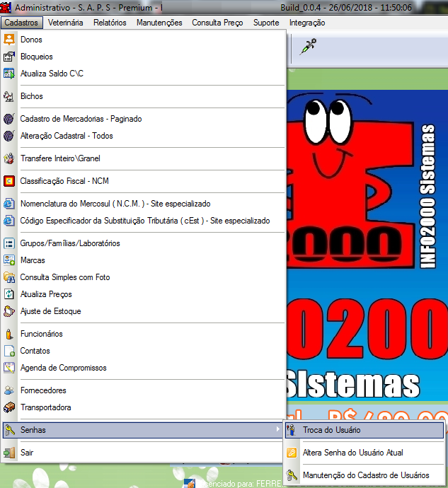
Task: Choose Sair to exit
Action: click(144, 453)
